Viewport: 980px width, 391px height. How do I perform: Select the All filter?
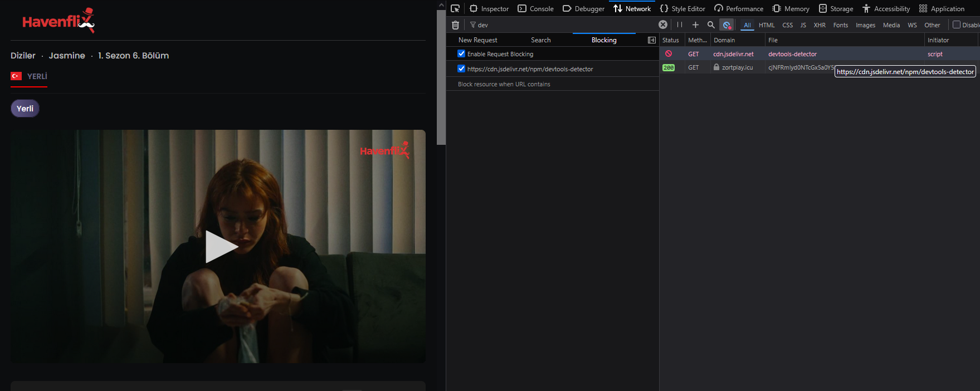click(747, 25)
